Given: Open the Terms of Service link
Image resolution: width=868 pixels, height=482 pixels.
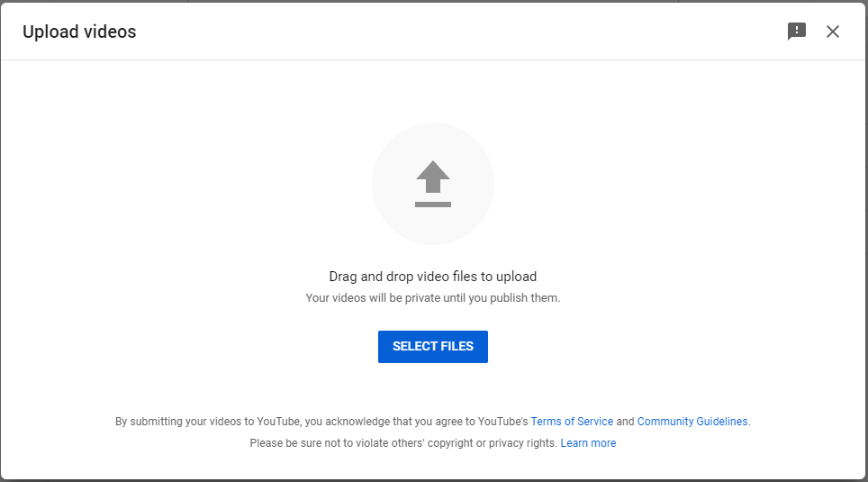Looking at the screenshot, I should click(572, 422).
